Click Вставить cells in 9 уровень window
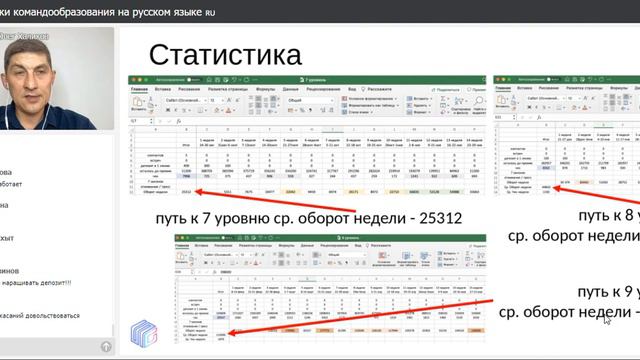The width and height of the screenshot is (640, 360). point(448,253)
